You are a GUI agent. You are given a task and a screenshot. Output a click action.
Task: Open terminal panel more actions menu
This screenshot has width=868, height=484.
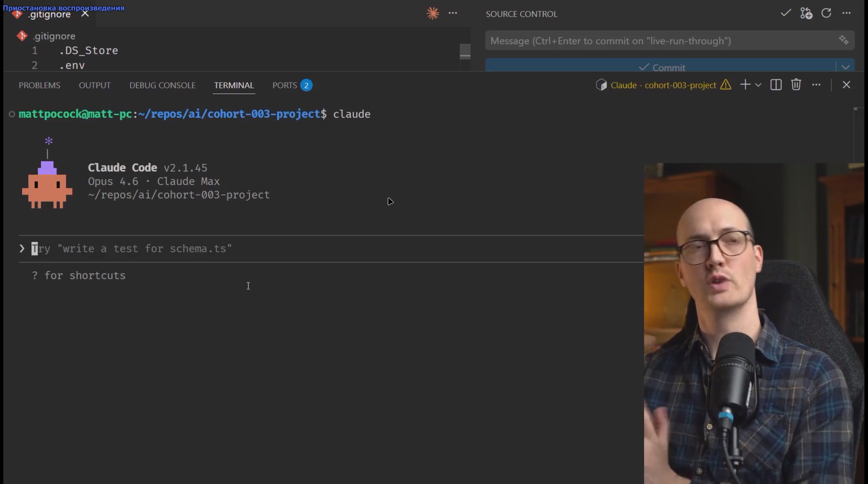(x=816, y=84)
